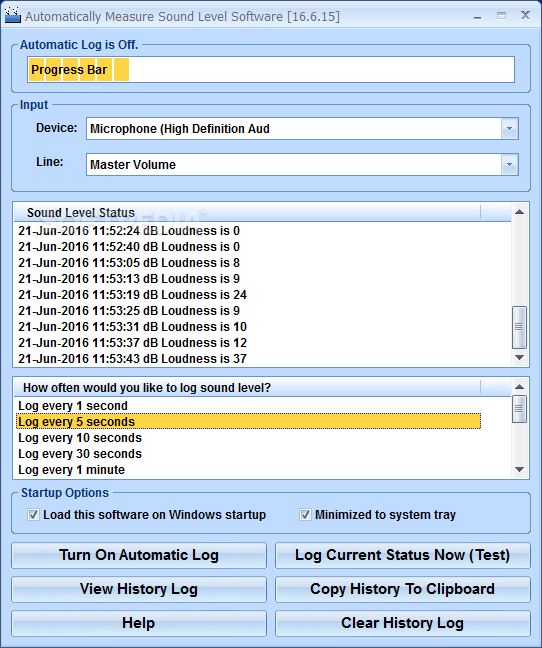This screenshot has width=542, height=648.
Task: Open the Help button
Action: 139,623
